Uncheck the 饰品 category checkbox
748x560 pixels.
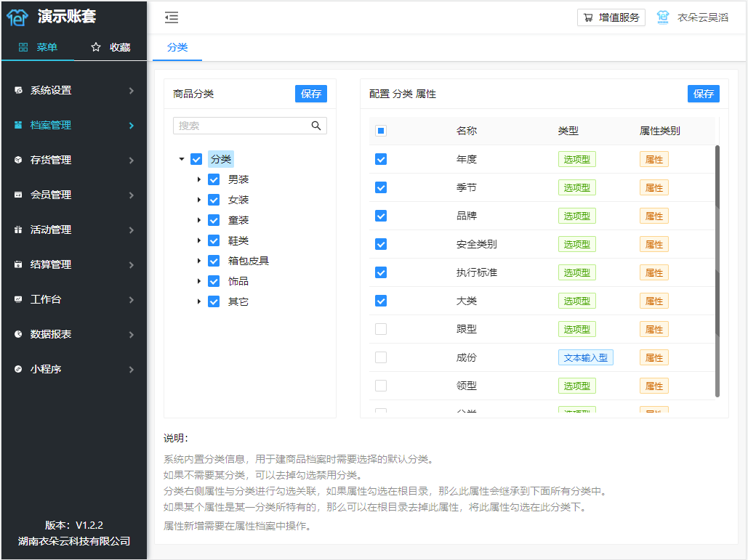pyautogui.click(x=214, y=280)
